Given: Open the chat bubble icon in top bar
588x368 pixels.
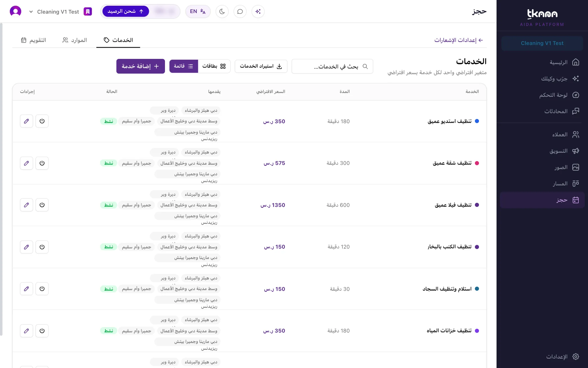Looking at the screenshot, I should click(x=240, y=11).
